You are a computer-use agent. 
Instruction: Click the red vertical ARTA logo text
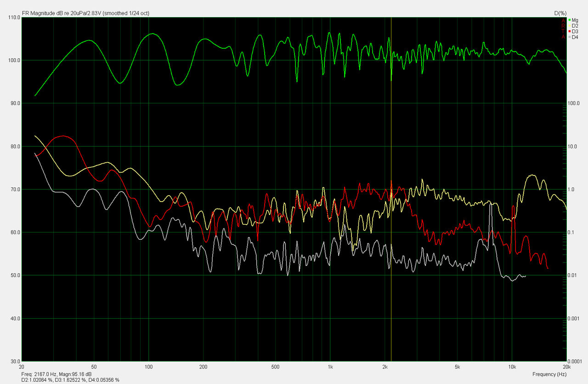pyautogui.click(x=564, y=28)
